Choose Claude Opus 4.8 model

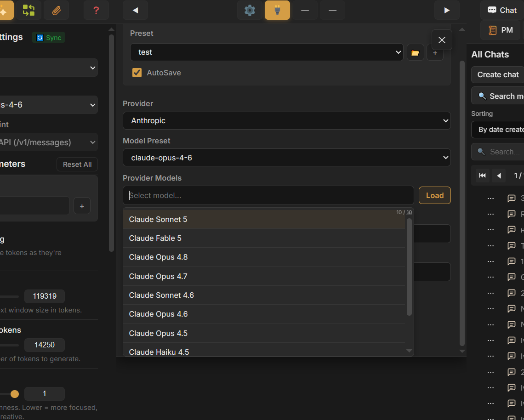pos(264,257)
